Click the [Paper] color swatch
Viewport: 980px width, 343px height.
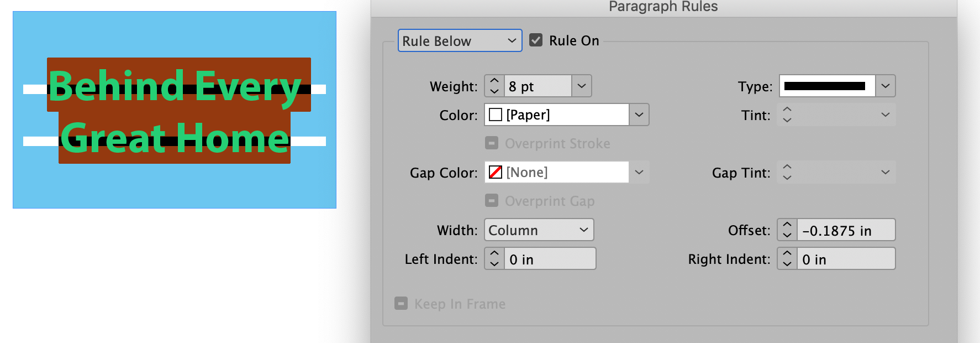[x=496, y=115]
